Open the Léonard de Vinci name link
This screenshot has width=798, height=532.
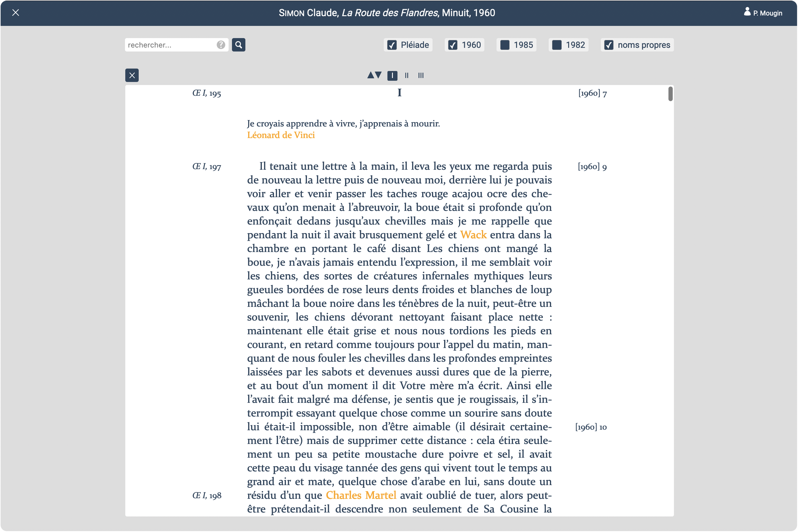click(x=281, y=135)
